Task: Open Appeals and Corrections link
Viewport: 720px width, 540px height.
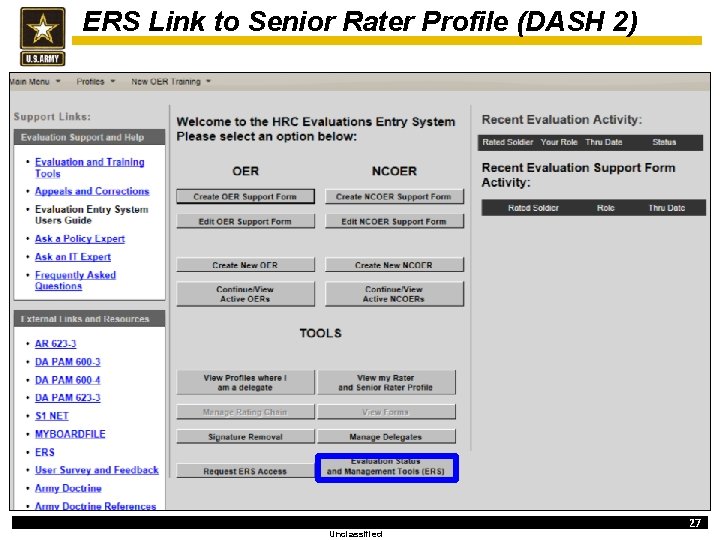Action: [x=92, y=191]
